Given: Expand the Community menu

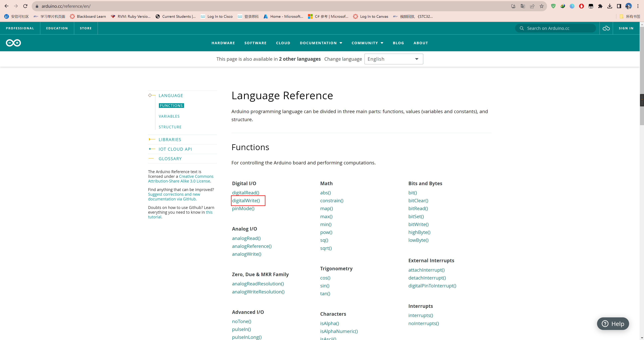Looking at the screenshot, I should point(367,43).
